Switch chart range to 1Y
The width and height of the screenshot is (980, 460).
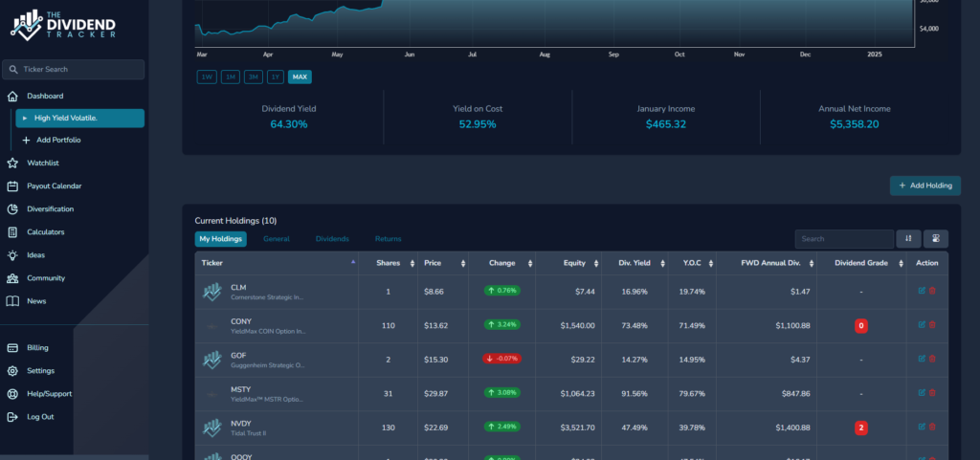276,77
